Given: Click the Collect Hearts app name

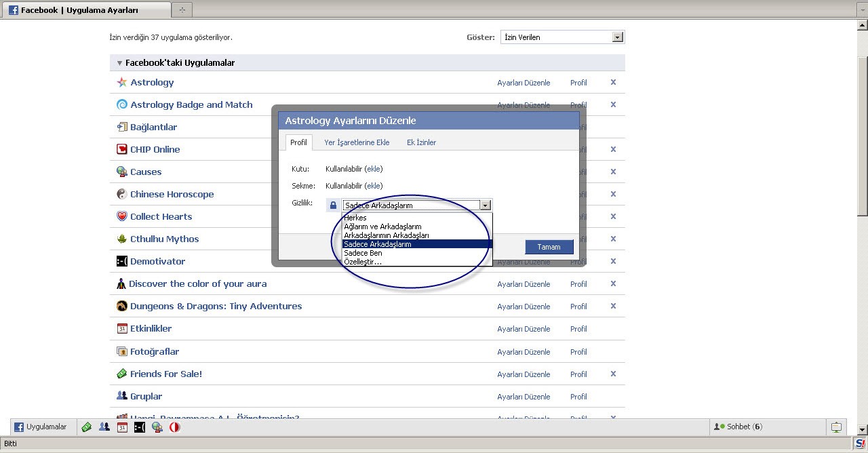Looking at the screenshot, I should pos(161,216).
